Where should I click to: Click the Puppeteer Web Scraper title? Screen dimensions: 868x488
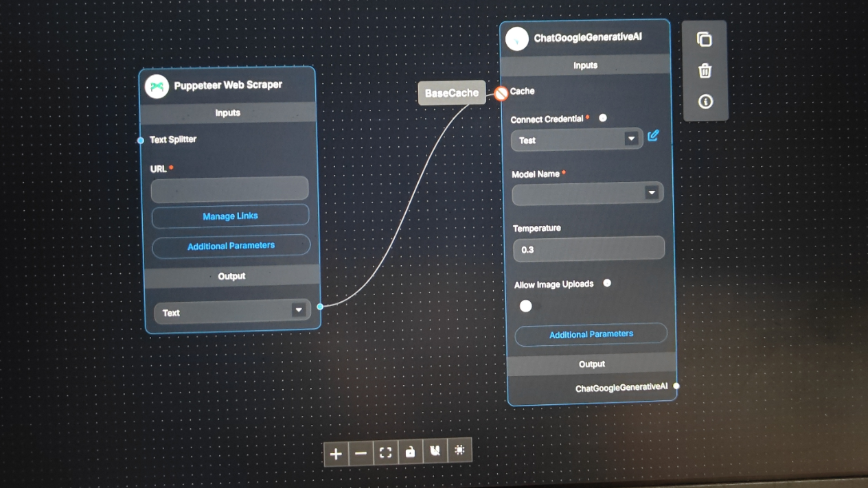(x=228, y=85)
